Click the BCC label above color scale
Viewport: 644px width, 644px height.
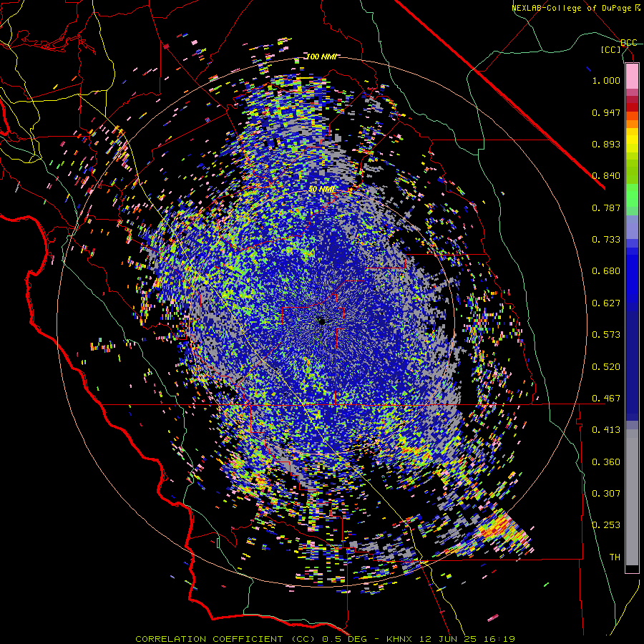tap(629, 43)
